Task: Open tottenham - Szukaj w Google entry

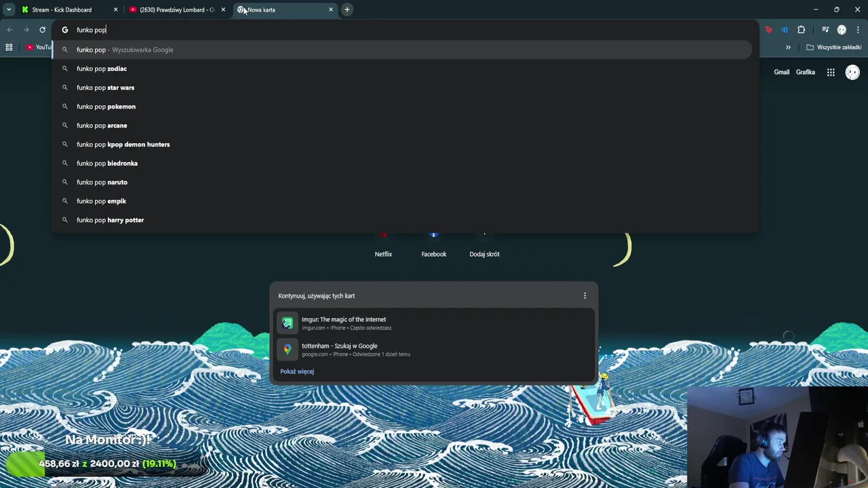Action: [x=434, y=350]
